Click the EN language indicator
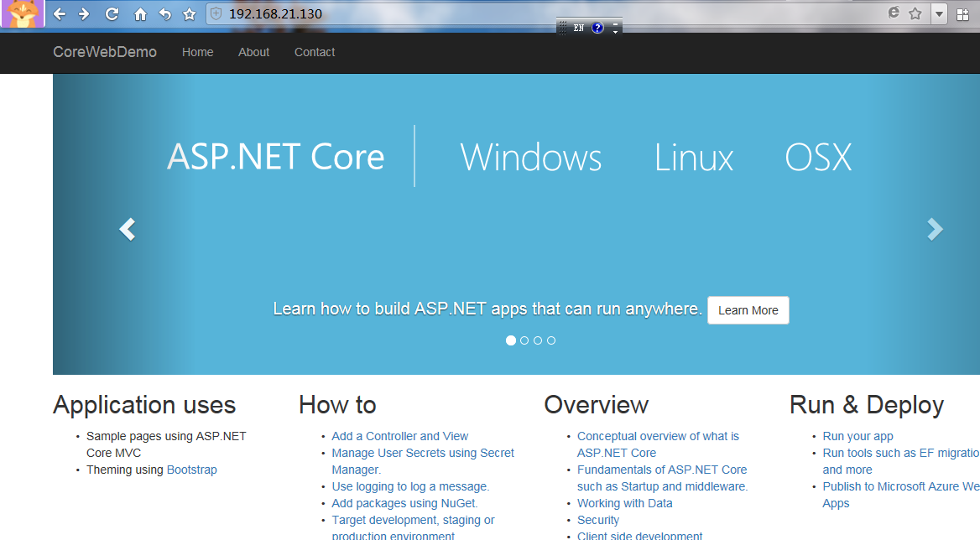980x540 pixels. click(x=579, y=28)
